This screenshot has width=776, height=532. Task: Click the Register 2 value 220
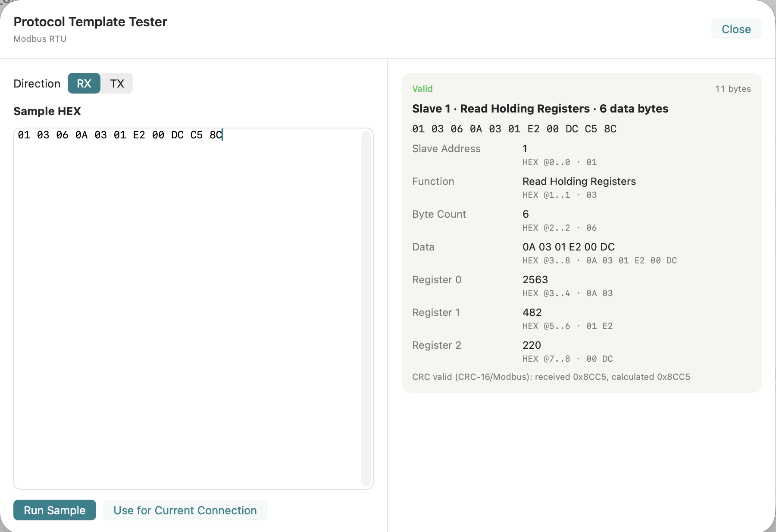click(x=532, y=345)
